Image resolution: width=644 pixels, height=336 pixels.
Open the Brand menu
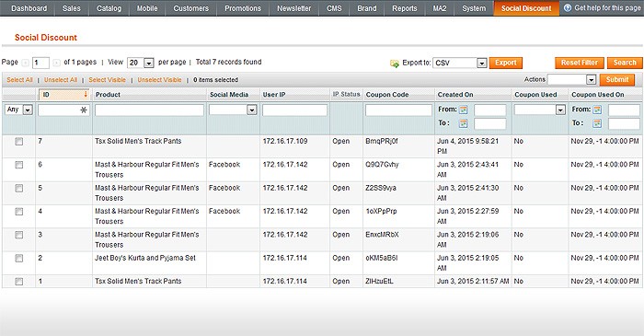367,8
